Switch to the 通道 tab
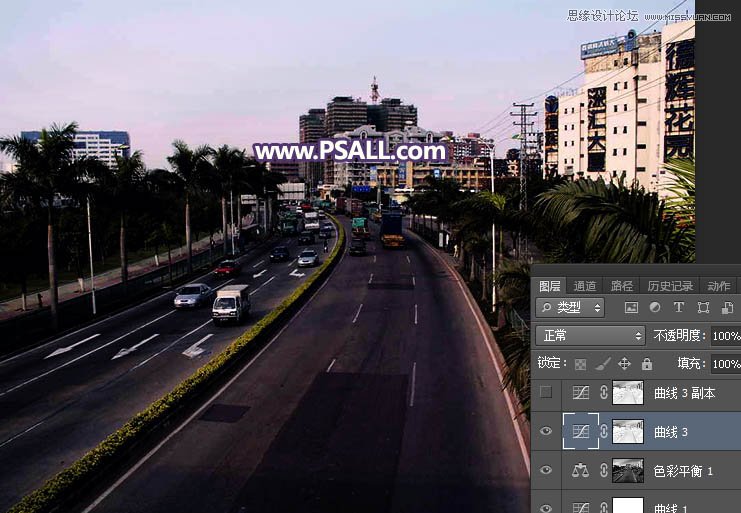Viewport: 741px width, 513px height. pos(585,286)
